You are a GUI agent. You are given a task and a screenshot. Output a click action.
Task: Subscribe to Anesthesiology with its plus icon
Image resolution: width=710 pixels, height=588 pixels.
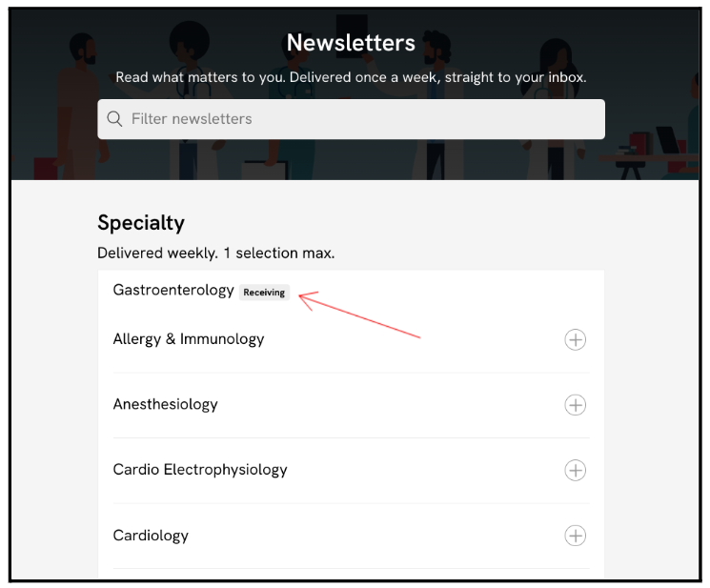point(575,405)
